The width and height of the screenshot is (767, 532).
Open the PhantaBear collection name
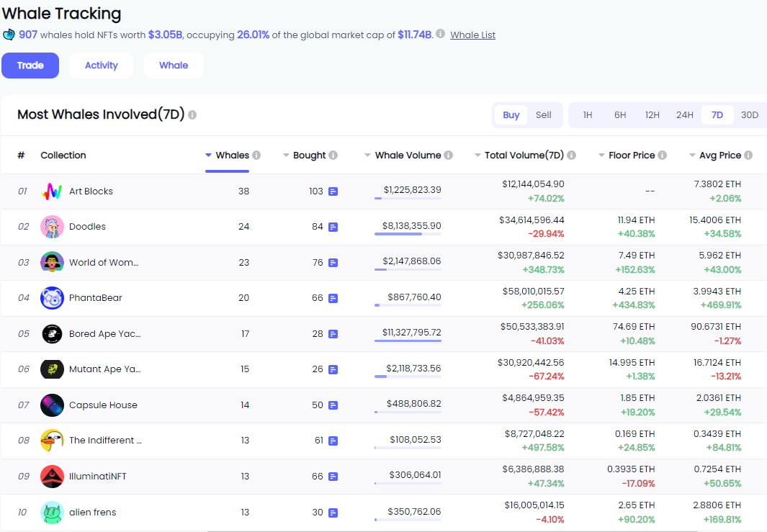point(95,298)
